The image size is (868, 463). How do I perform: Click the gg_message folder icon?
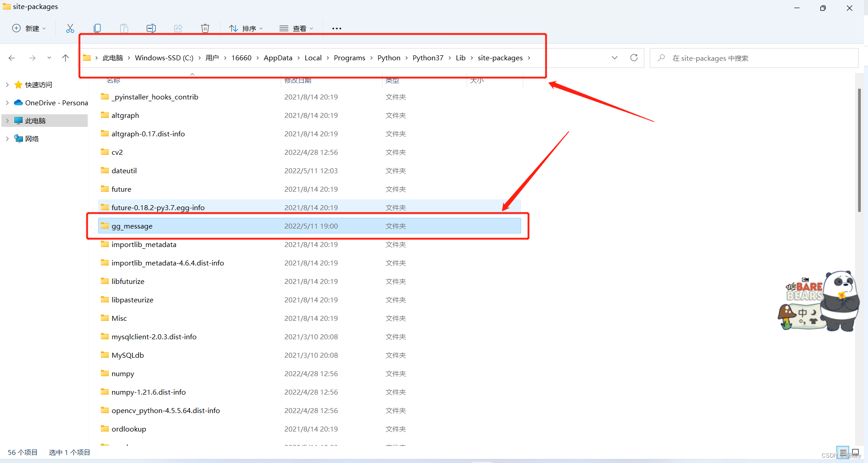click(105, 225)
